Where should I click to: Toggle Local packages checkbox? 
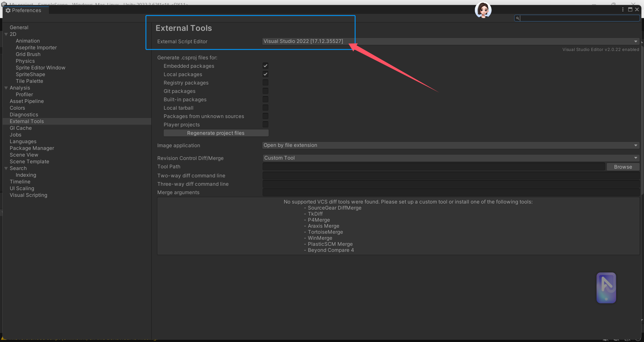pos(265,74)
